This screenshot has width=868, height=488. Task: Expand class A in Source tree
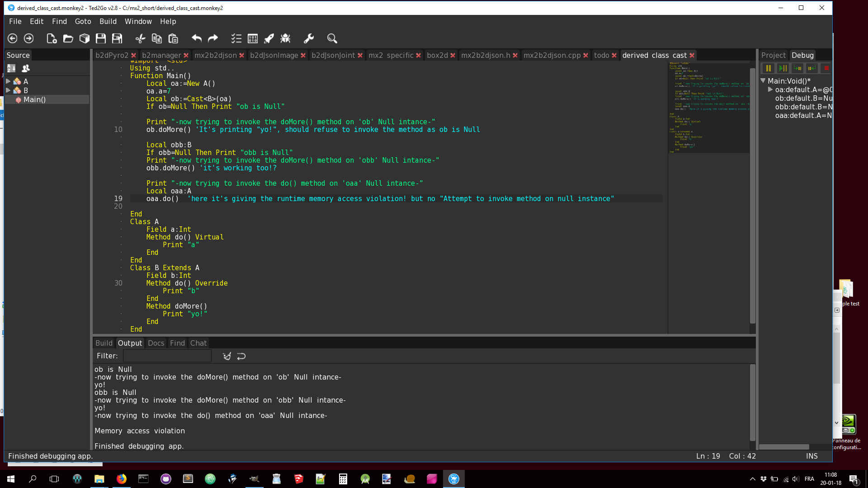[8, 81]
